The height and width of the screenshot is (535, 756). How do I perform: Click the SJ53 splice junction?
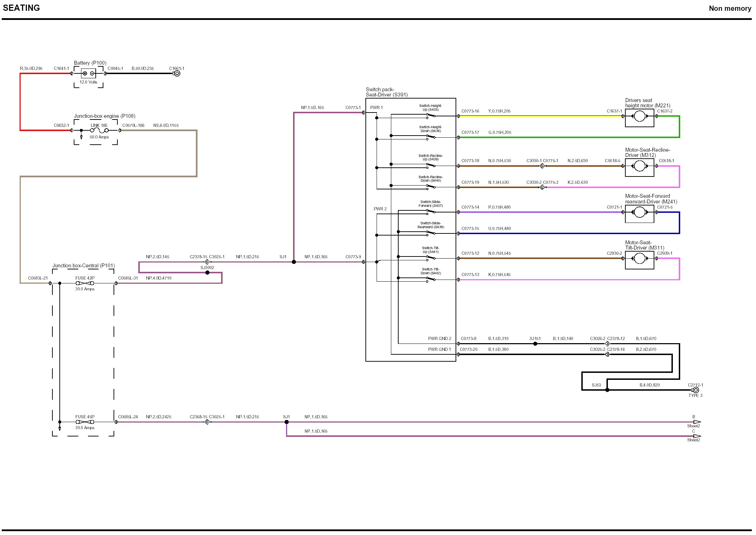pyautogui.click(x=607, y=390)
